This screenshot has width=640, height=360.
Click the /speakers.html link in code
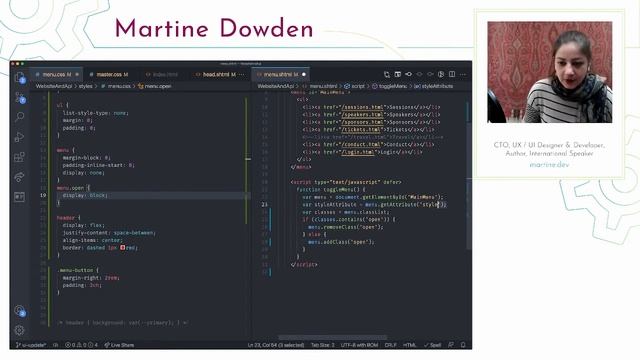pyautogui.click(x=362, y=114)
